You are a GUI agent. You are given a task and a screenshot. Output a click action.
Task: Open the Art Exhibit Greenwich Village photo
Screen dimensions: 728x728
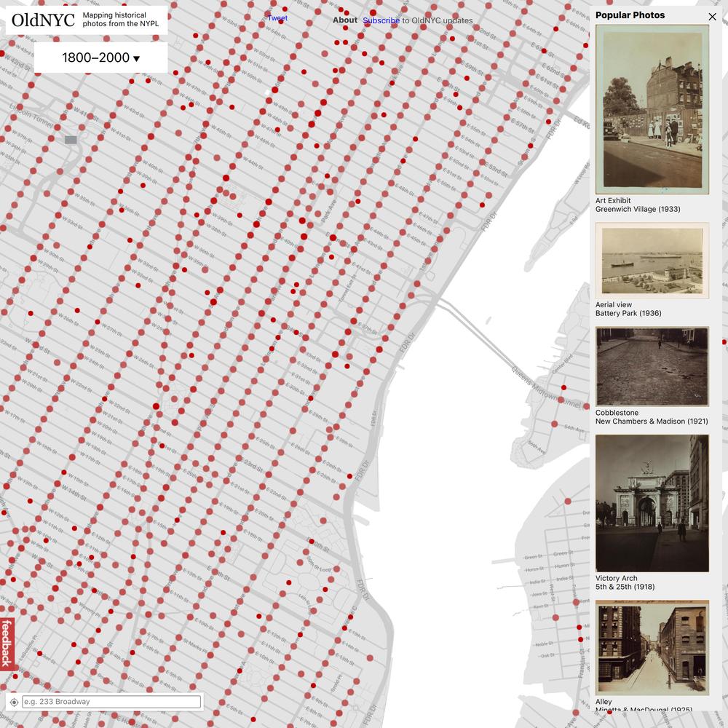tap(652, 110)
